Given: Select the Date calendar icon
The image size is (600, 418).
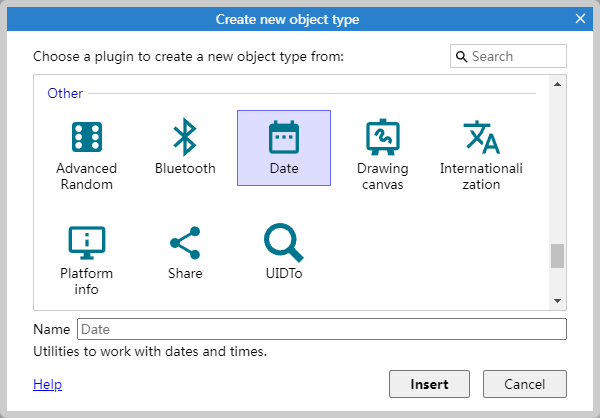Looking at the screenshot, I should tap(284, 137).
